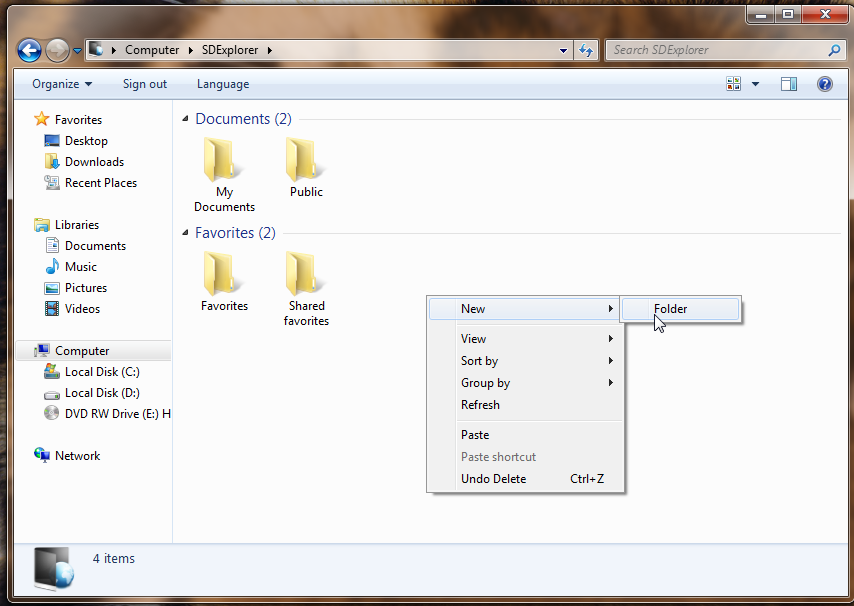
Task: Collapse the Favorites (2) group
Action: point(185,232)
